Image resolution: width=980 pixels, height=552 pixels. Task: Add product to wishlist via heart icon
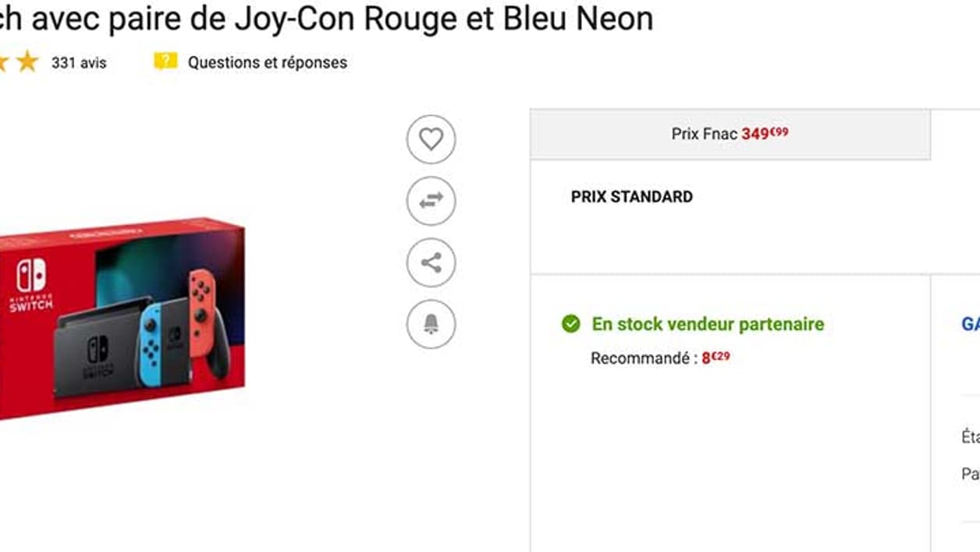430,137
